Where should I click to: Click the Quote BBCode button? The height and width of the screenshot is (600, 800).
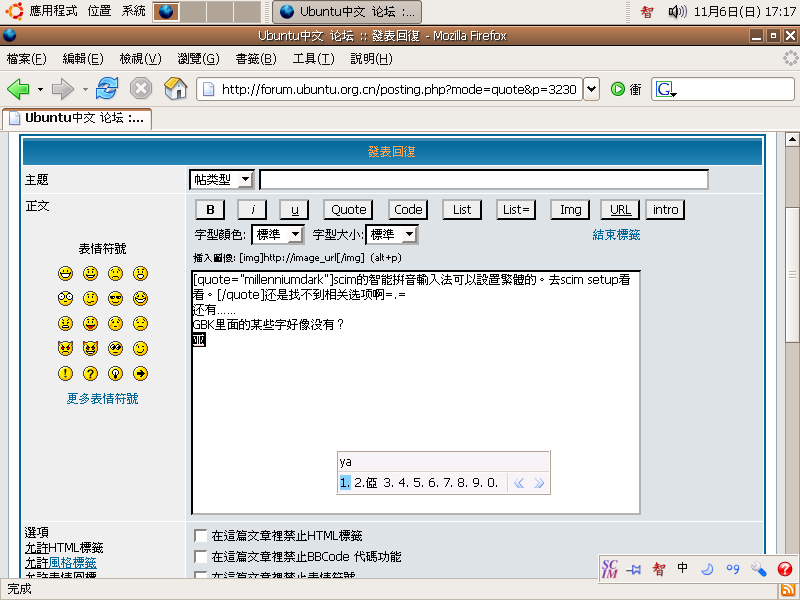348,209
